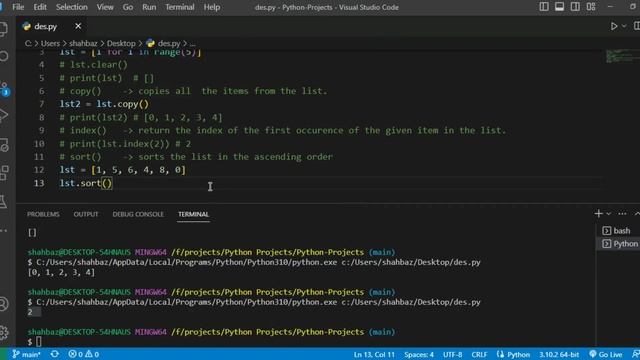Click the Users breadcrumb segment
The width and height of the screenshot is (640, 360).
[50, 43]
